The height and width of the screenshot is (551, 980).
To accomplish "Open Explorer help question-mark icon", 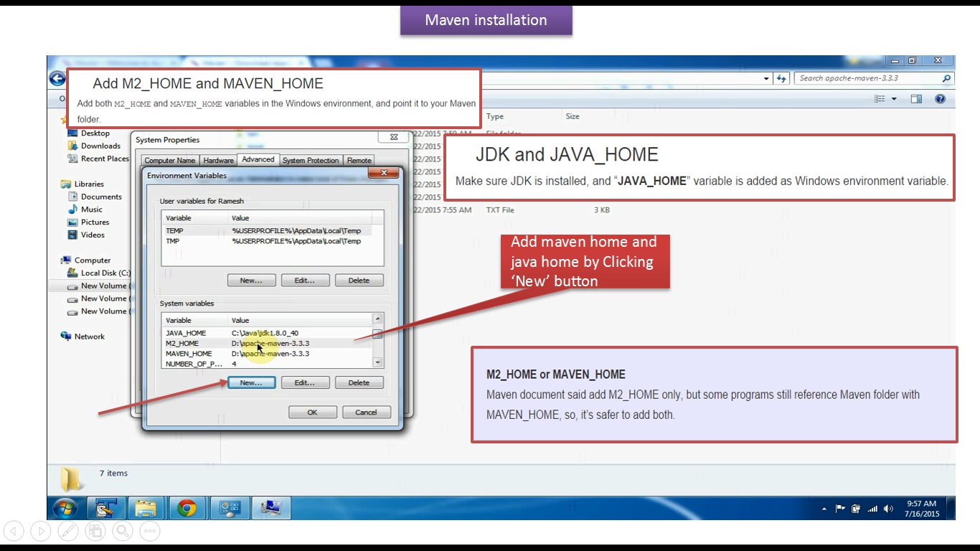I will pyautogui.click(x=941, y=99).
